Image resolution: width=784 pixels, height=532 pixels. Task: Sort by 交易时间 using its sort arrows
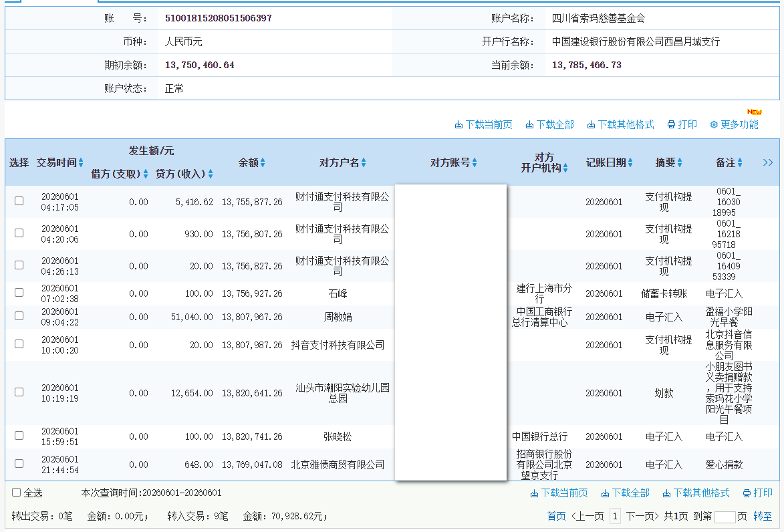[81, 162]
